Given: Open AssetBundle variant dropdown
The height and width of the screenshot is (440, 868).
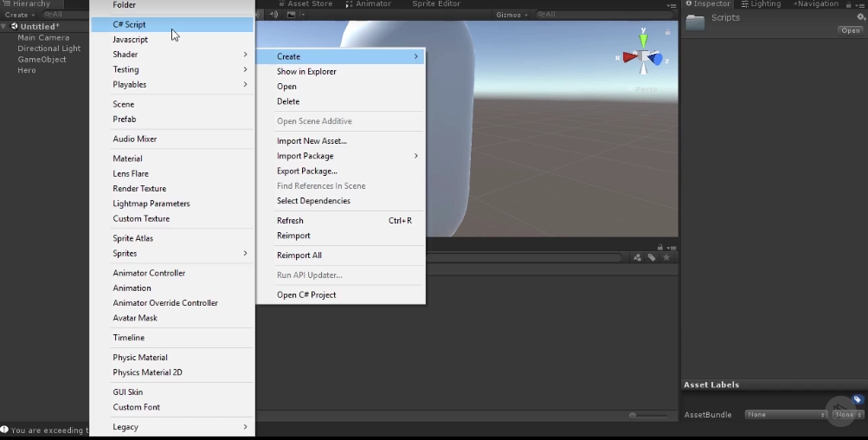Looking at the screenshot, I should coord(849,415).
